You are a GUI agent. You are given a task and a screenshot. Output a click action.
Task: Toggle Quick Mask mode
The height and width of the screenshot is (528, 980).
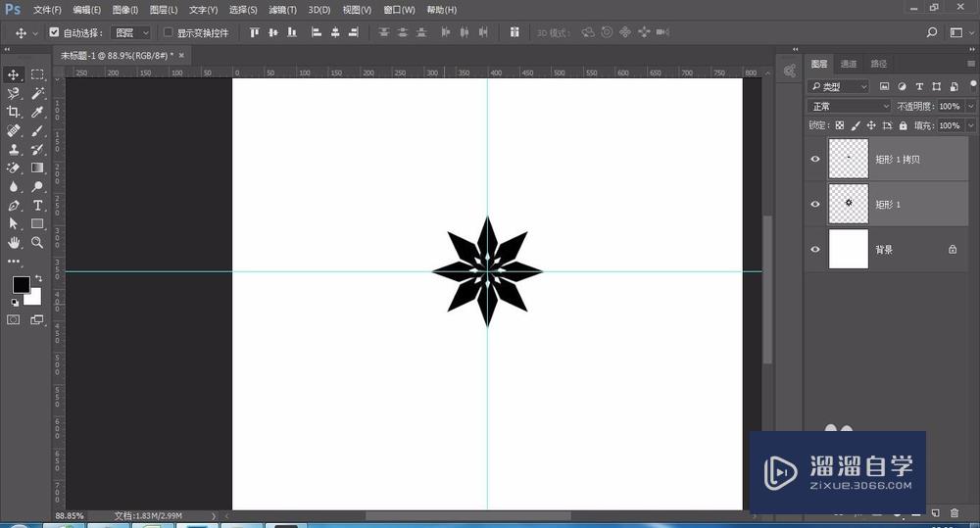click(13, 320)
